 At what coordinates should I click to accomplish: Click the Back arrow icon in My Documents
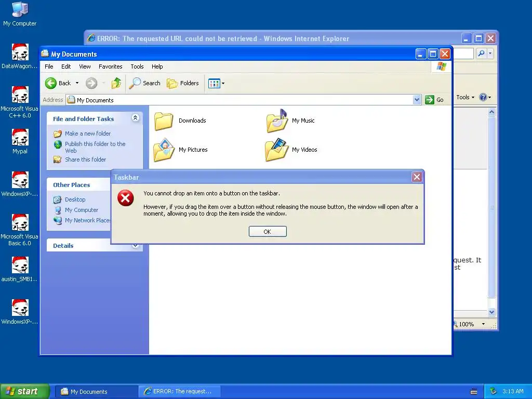(51, 83)
